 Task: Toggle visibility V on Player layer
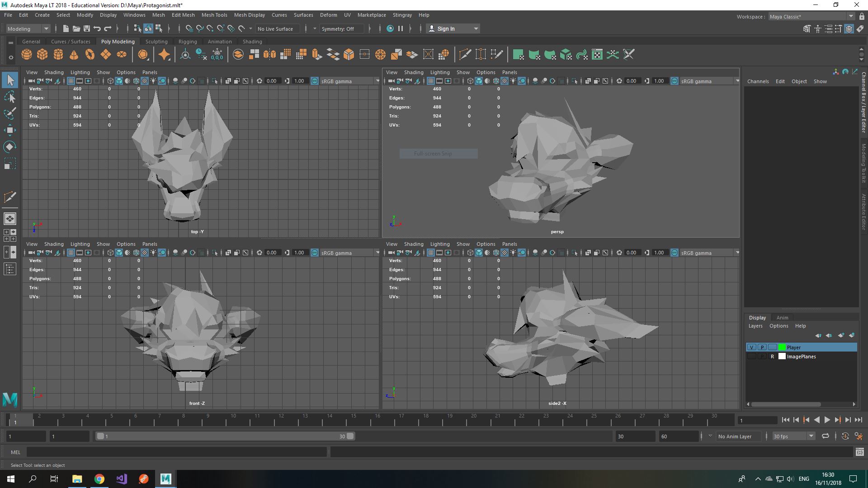(x=751, y=347)
